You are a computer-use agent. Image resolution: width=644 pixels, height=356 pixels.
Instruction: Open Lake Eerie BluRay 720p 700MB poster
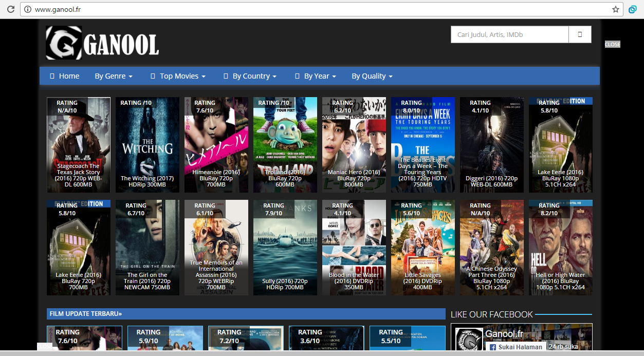tap(79, 248)
